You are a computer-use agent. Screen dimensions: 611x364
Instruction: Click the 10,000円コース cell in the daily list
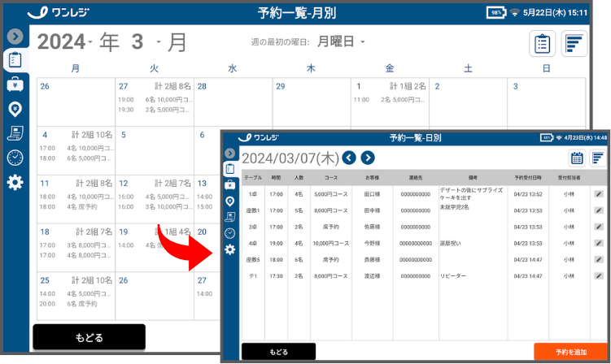(331, 243)
